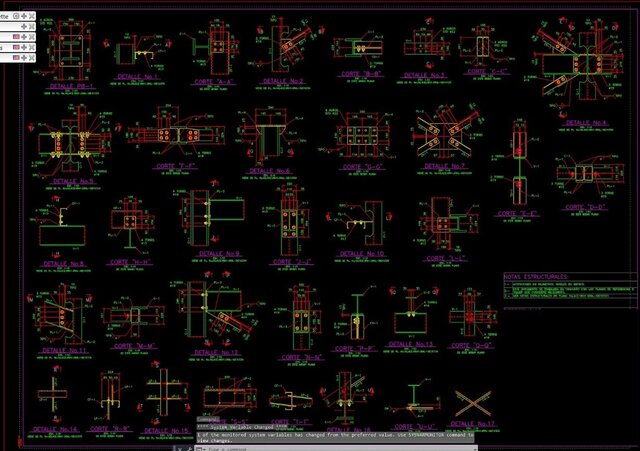Select the 'DETALLE No.6' title text
Viewport: 640px width, 451px height.
coord(269,171)
